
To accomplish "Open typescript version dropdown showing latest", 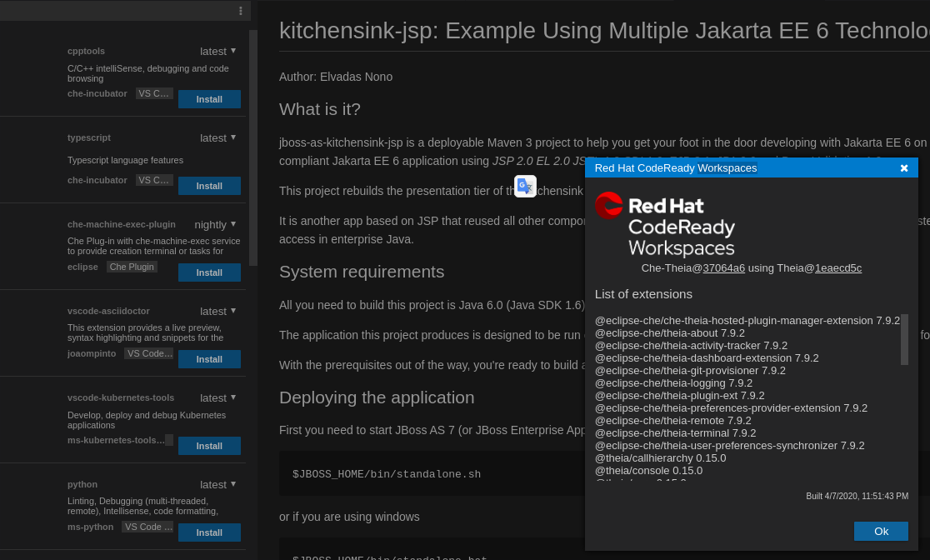I will (217, 138).
